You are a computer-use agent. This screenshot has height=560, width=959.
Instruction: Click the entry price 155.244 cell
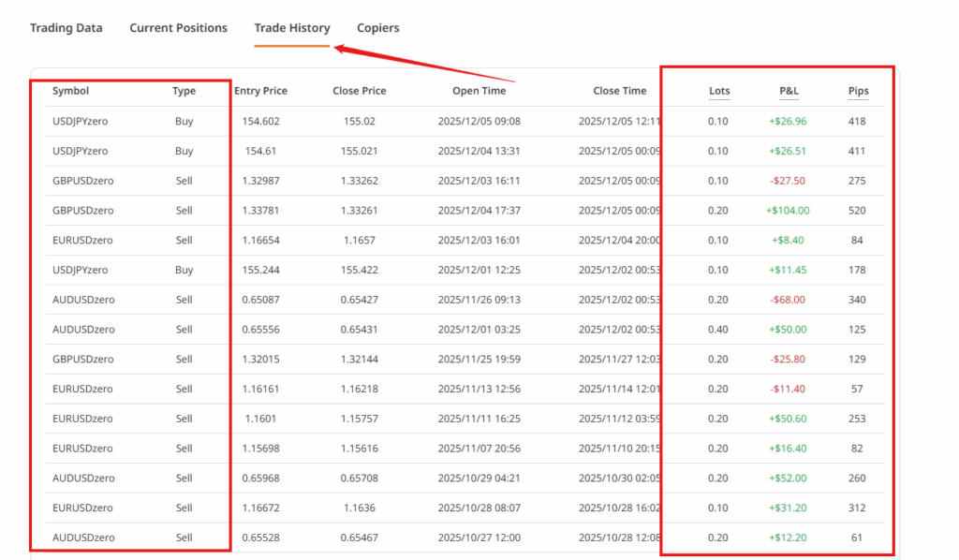[x=260, y=270]
